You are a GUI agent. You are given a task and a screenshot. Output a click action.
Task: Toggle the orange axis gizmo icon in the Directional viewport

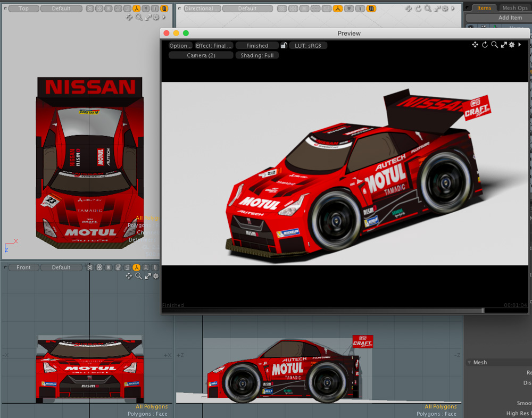(x=338, y=9)
